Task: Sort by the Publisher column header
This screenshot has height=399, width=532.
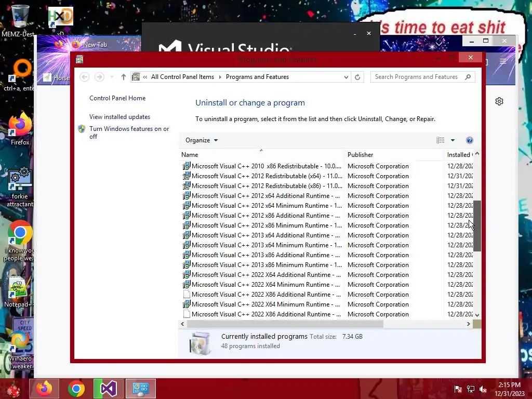Action: tap(394, 155)
